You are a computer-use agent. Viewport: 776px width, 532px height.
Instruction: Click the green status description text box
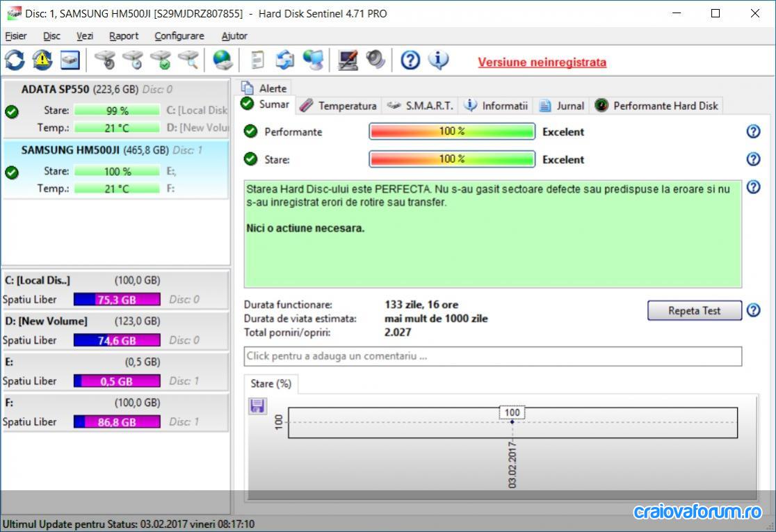click(x=492, y=234)
